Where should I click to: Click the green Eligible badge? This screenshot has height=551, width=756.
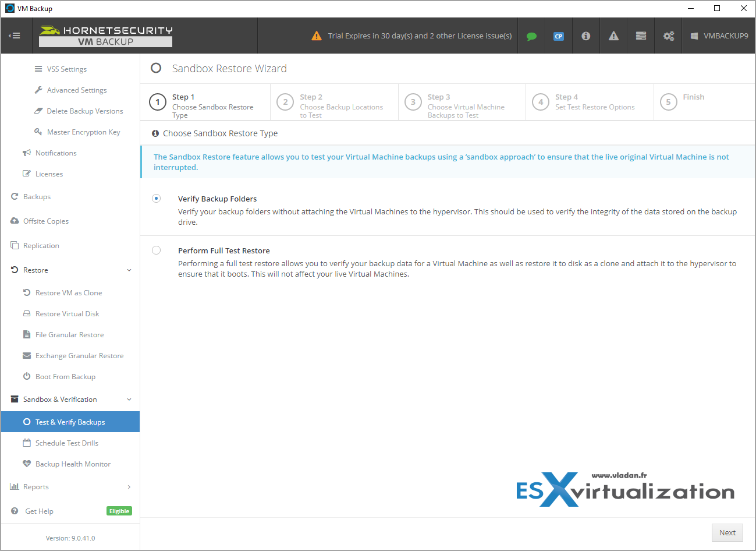(x=119, y=511)
